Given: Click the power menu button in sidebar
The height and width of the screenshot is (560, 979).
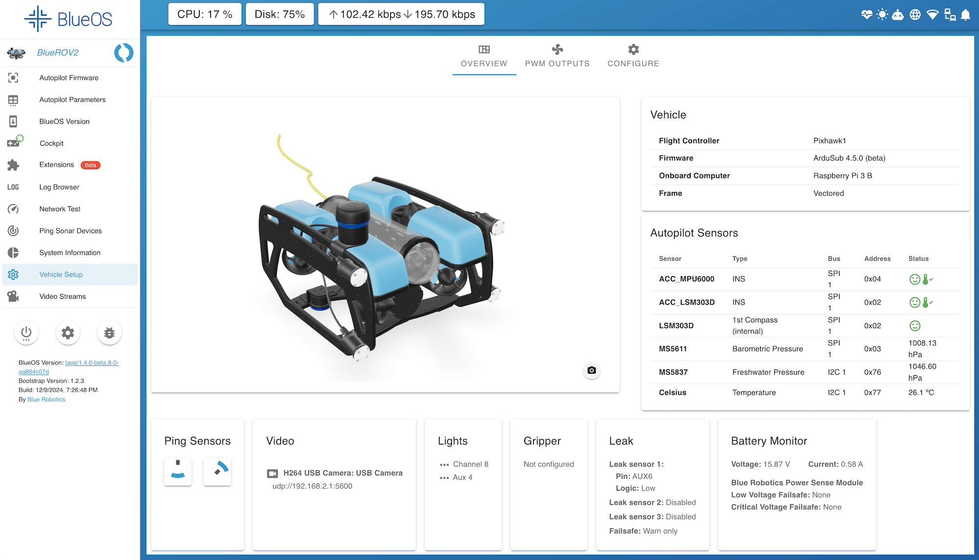Looking at the screenshot, I should (x=26, y=333).
